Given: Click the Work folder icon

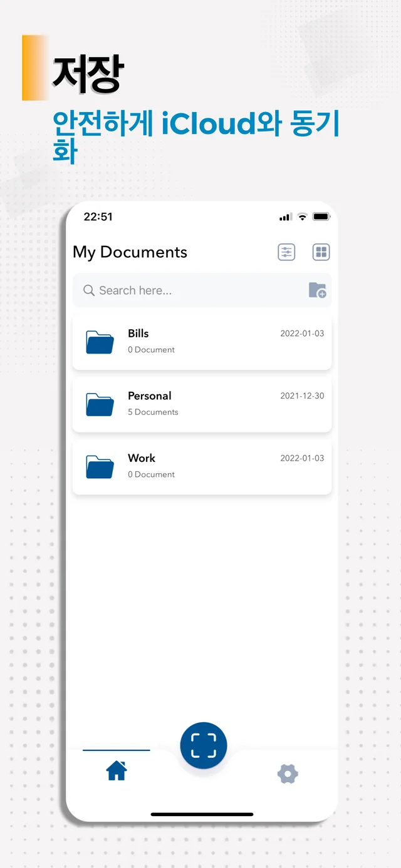Looking at the screenshot, I should [x=100, y=467].
